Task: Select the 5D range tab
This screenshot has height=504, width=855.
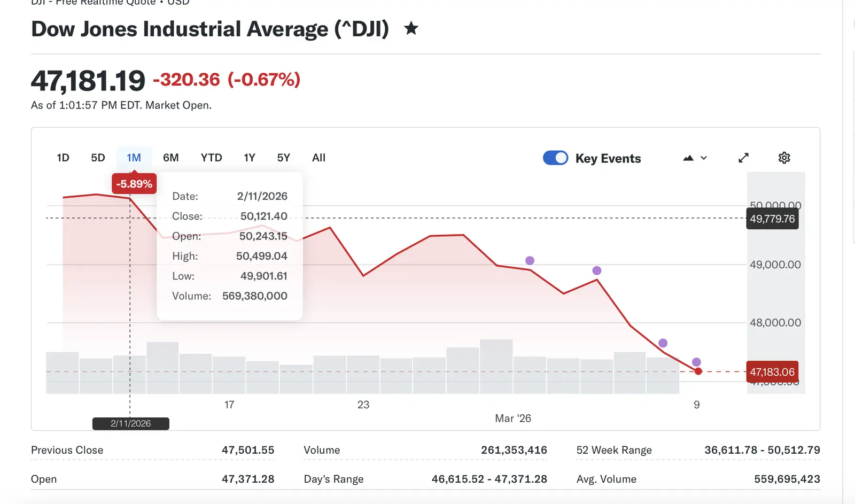Action: [x=98, y=158]
